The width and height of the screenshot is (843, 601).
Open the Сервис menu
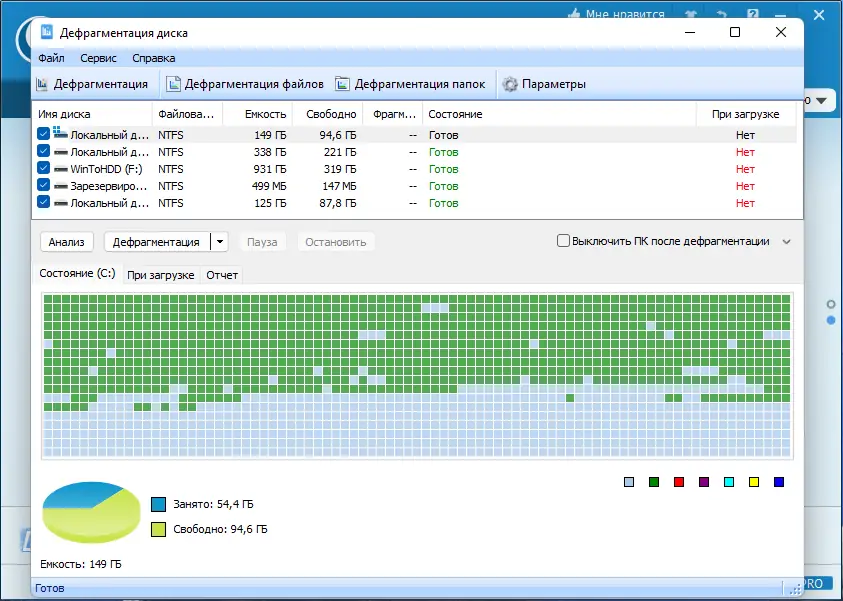pos(98,58)
